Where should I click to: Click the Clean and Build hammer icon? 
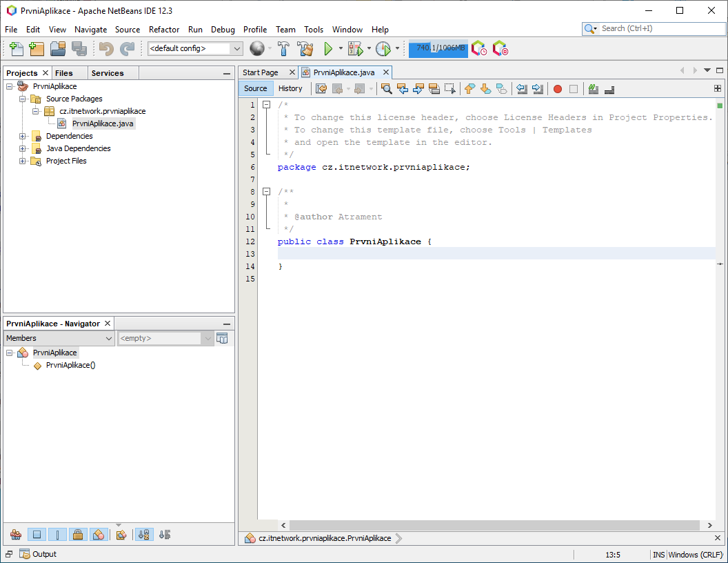pyautogui.click(x=305, y=48)
